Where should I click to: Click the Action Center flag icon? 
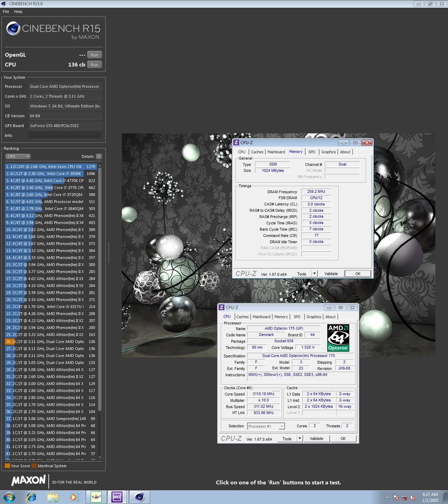point(396,497)
